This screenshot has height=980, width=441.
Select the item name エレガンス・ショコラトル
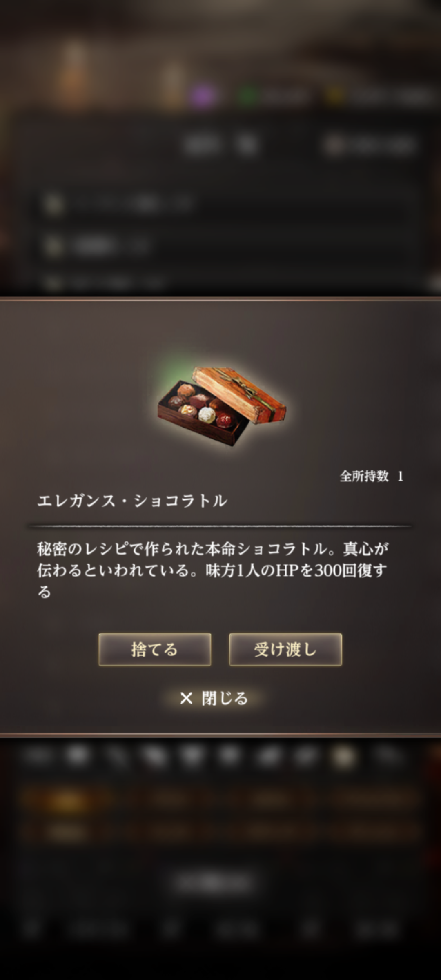pyautogui.click(x=132, y=501)
